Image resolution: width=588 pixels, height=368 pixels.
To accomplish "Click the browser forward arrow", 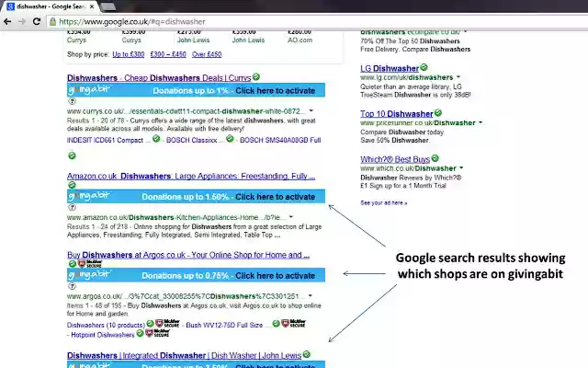I will coord(22,21).
